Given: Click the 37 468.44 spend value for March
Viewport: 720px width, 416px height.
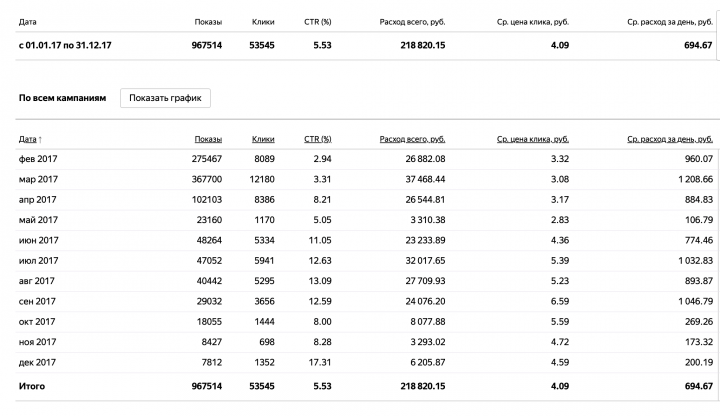Looking at the screenshot, I should click(x=425, y=179).
